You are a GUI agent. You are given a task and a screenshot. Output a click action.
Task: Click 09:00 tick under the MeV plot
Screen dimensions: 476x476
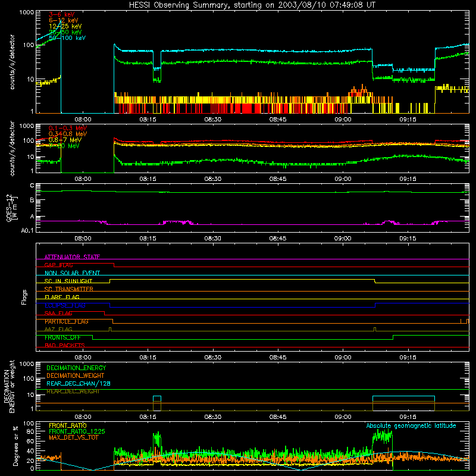coord(343,179)
